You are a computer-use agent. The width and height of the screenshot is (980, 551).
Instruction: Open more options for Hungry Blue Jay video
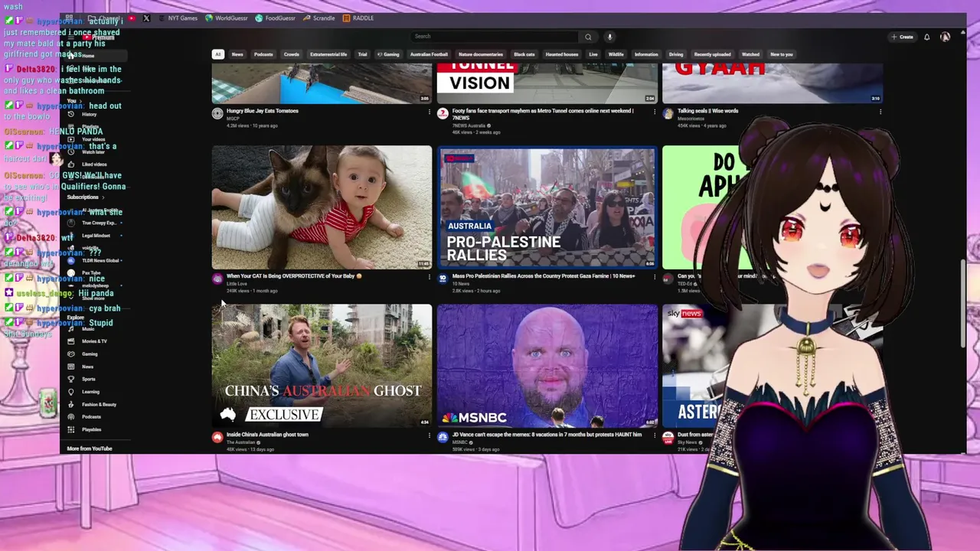click(429, 112)
